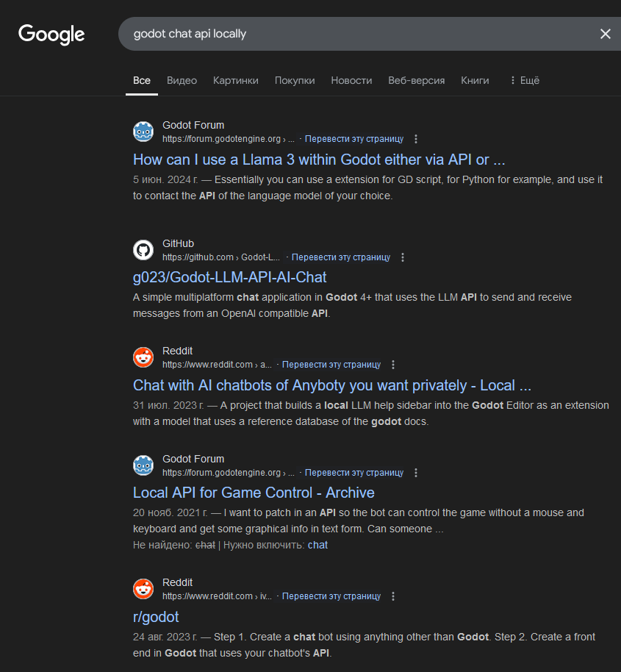Translate the Anyboty Reddit result page

tap(331, 365)
